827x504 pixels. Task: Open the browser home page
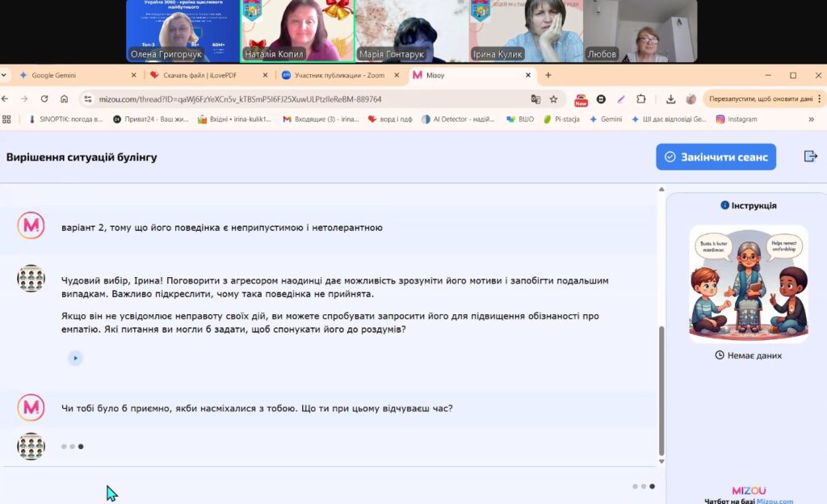point(64,99)
